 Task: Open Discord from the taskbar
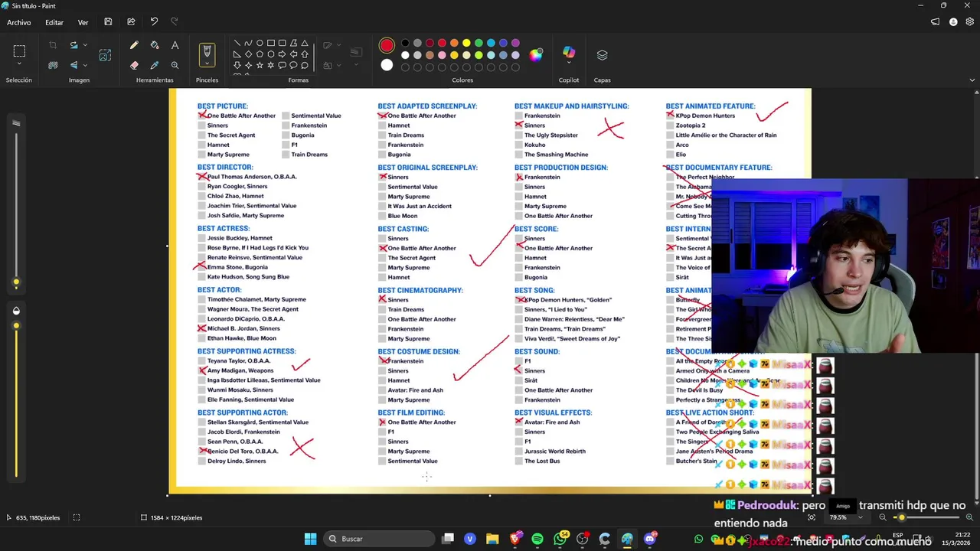tap(650, 539)
